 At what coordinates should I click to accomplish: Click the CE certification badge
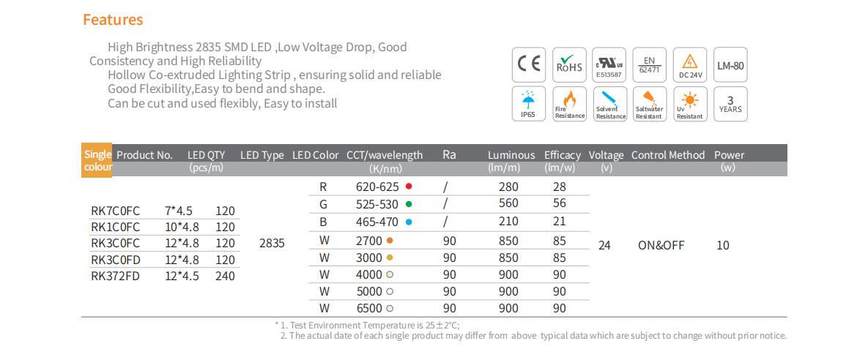(529, 65)
